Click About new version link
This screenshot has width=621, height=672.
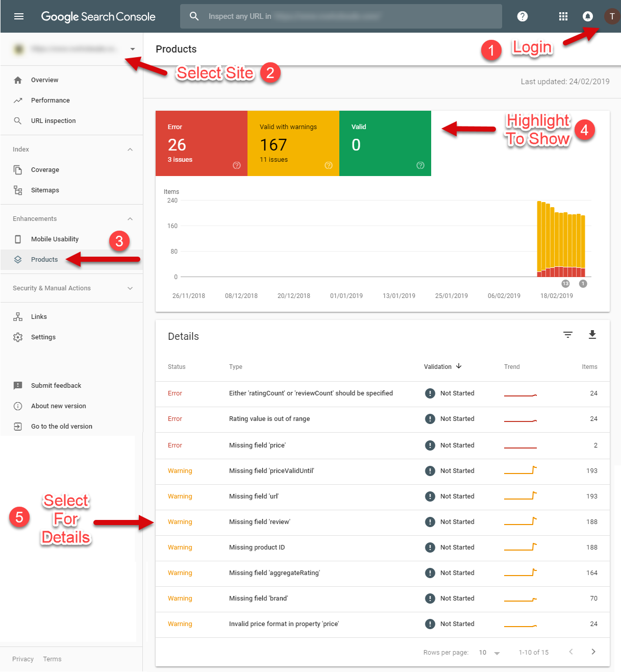tap(59, 406)
